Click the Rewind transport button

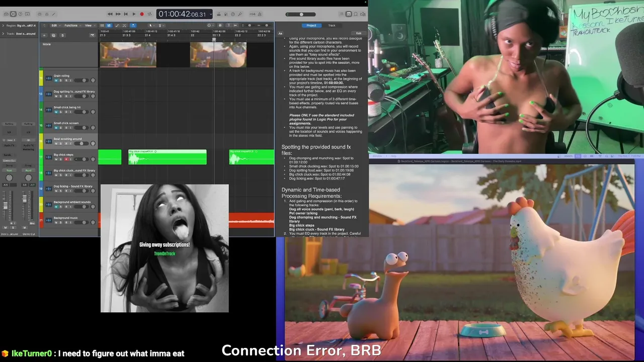click(x=110, y=14)
